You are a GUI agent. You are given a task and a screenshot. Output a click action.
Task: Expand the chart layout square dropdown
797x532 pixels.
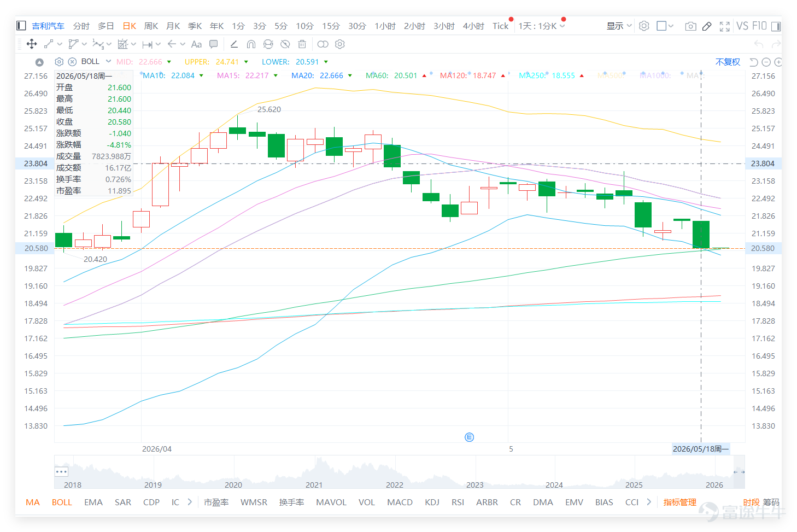[x=671, y=26]
